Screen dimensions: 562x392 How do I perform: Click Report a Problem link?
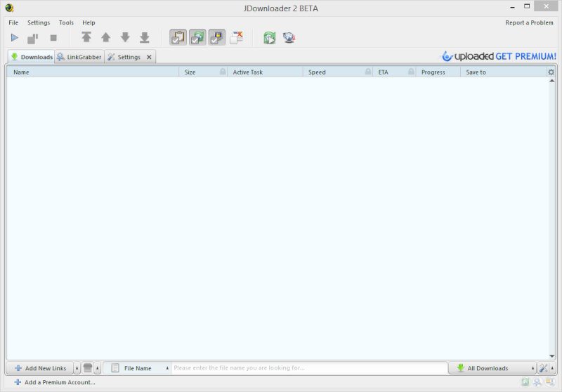[x=529, y=22]
